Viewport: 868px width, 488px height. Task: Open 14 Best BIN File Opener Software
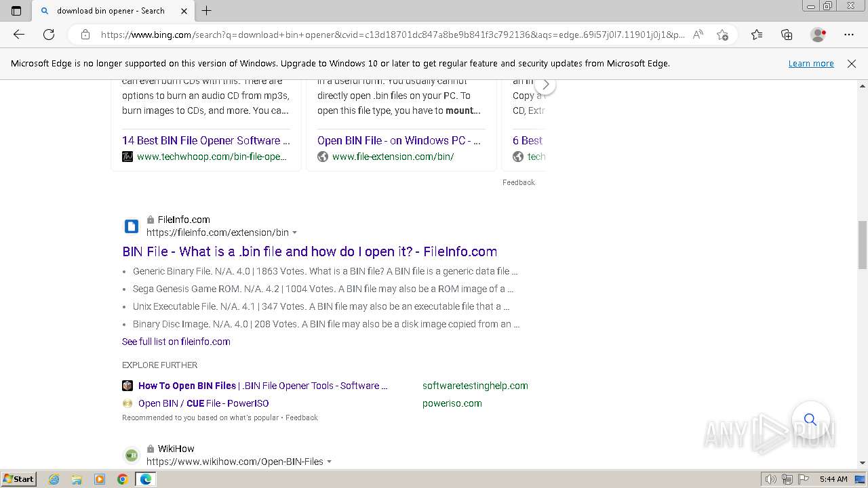point(206,140)
